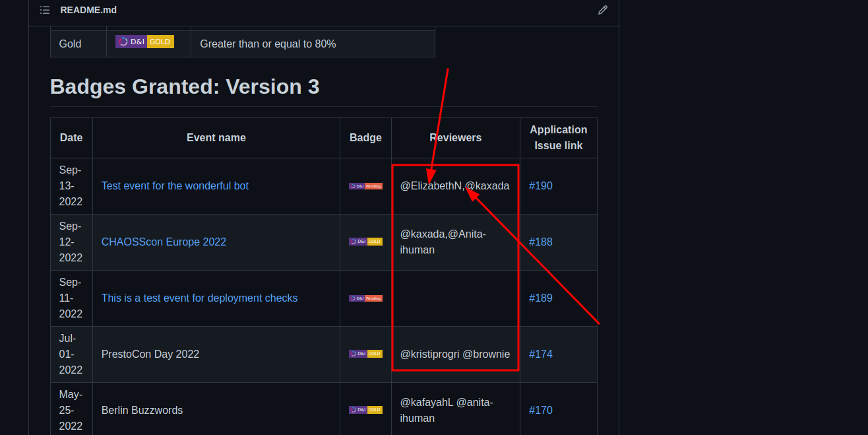Click the pencil icon to edit README.md
868x435 pixels.
(602, 10)
